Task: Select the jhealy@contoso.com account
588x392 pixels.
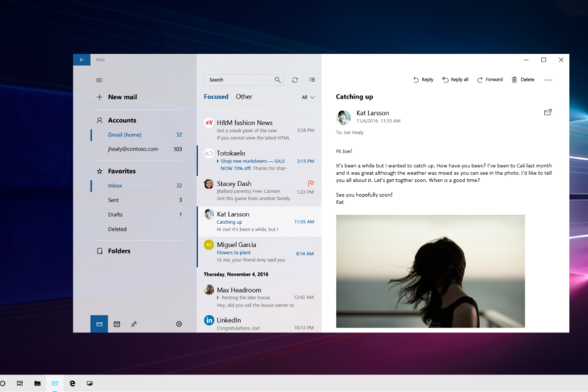Action: click(x=136, y=149)
